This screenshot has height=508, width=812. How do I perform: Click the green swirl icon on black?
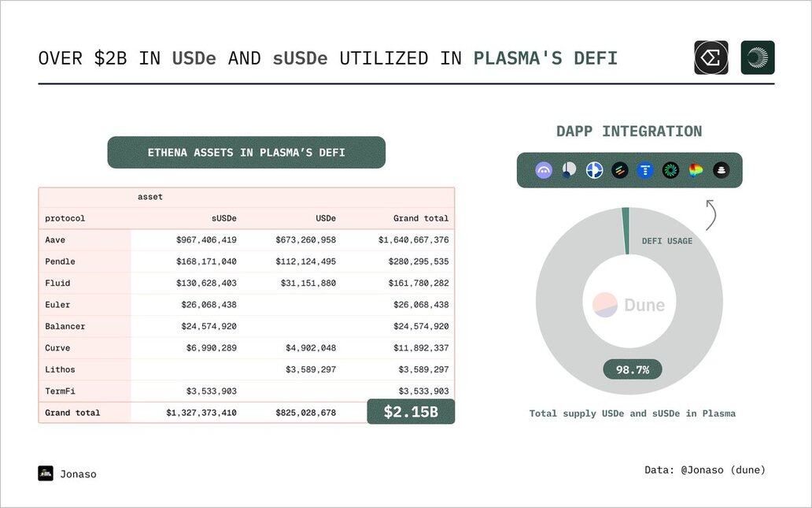tap(670, 170)
